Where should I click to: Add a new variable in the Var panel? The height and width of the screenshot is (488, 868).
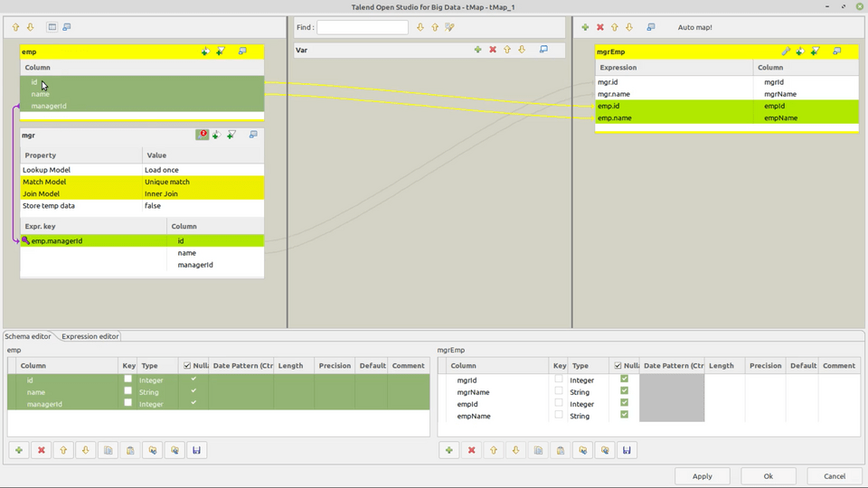[477, 50]
